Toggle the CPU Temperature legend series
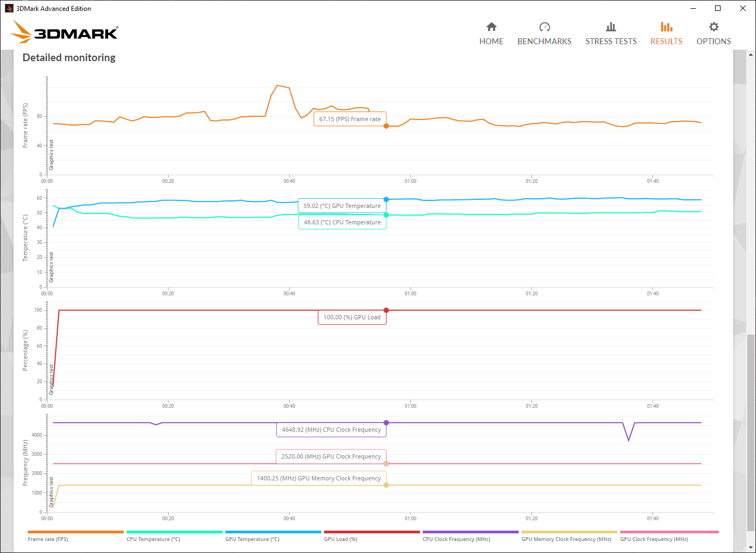The height and width of the screenshot is (553, 756). [175, 536]
